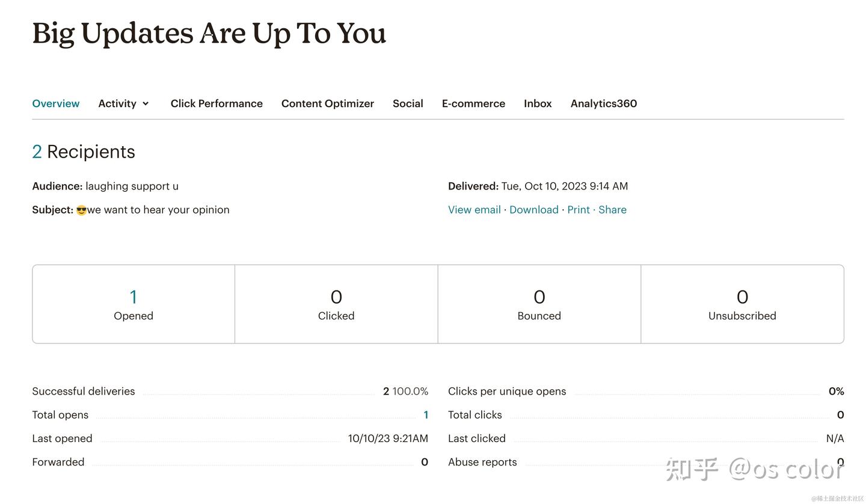This screenshot has height=504, width=866.
Task: Go to the Social tab
Action: click(x=408, y=103)
